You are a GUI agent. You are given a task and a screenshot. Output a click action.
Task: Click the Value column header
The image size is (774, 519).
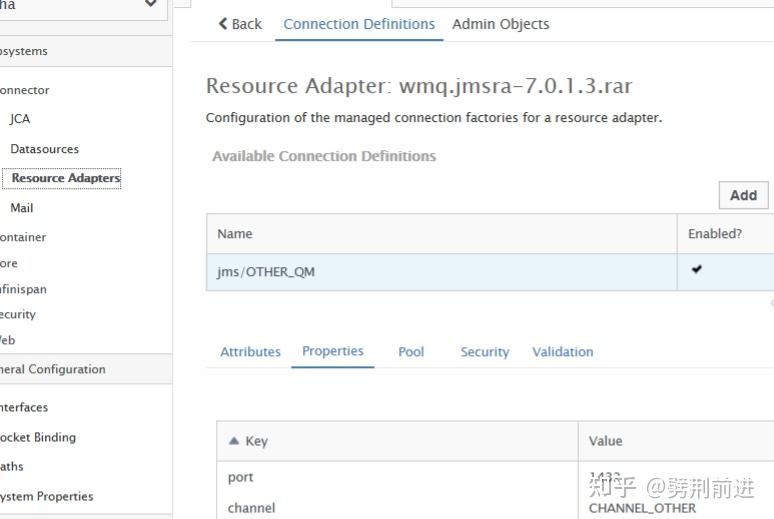click(605, 441)
